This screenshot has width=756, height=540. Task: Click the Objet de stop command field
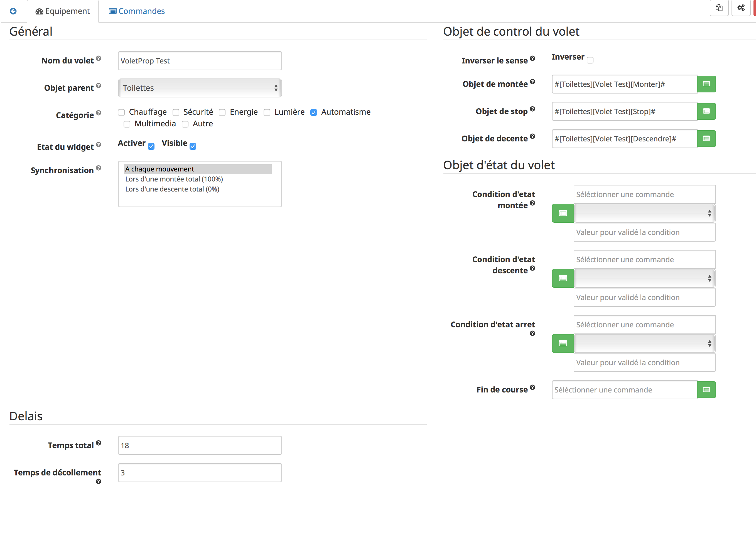[x=624, y=111]
